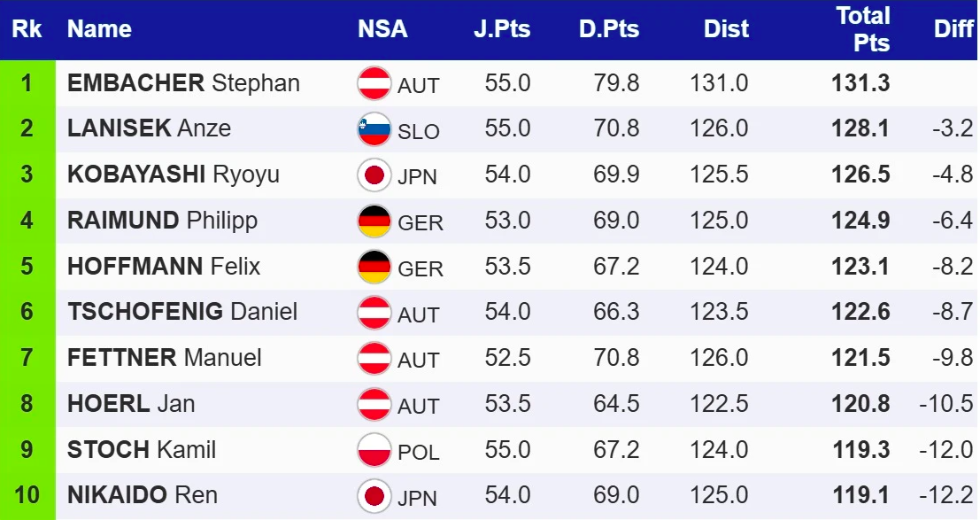980x520 pixels.
Task: Open KOBAYASHI Ryoyu athlete name
Action: point(173,175)
